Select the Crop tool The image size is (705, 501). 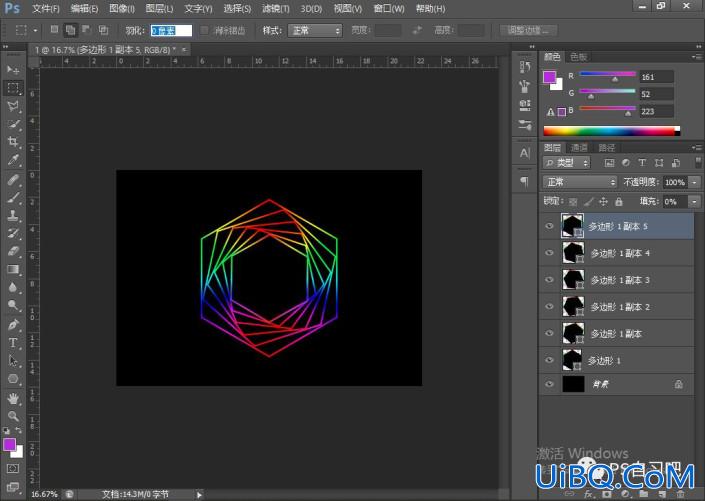(13, 142)
